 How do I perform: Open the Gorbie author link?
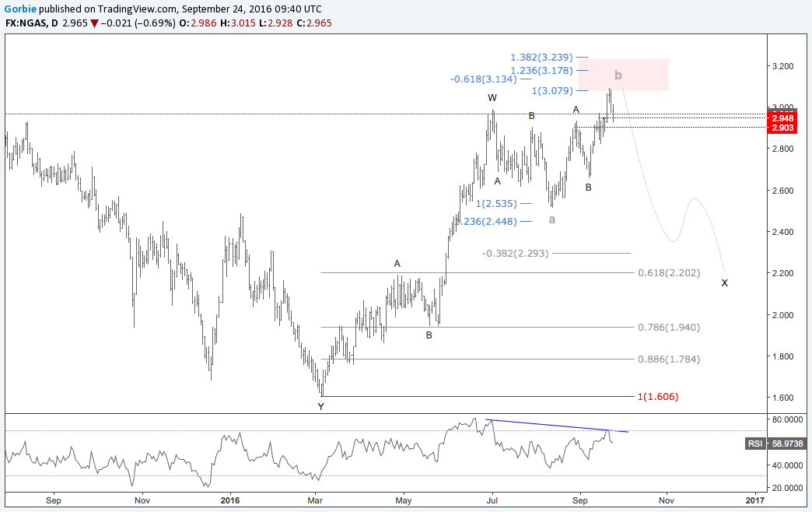click(19, 9)
